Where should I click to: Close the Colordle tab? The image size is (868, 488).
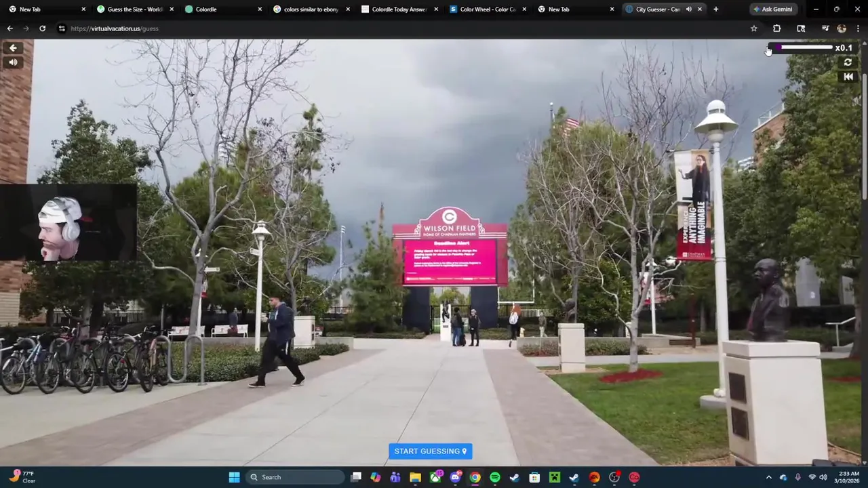pyautogui.click(x=260, y=9)
